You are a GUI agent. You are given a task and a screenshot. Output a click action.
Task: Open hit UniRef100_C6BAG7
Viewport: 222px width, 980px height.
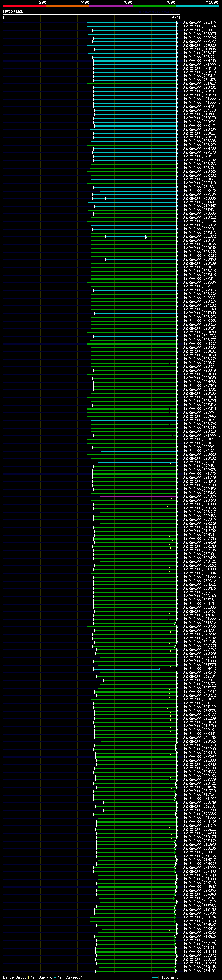pyautogui.click(x=199, y=887)
